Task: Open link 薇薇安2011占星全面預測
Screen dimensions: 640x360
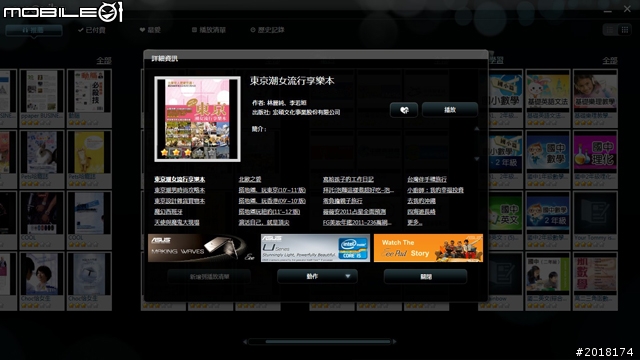Action: pos(354,212)
